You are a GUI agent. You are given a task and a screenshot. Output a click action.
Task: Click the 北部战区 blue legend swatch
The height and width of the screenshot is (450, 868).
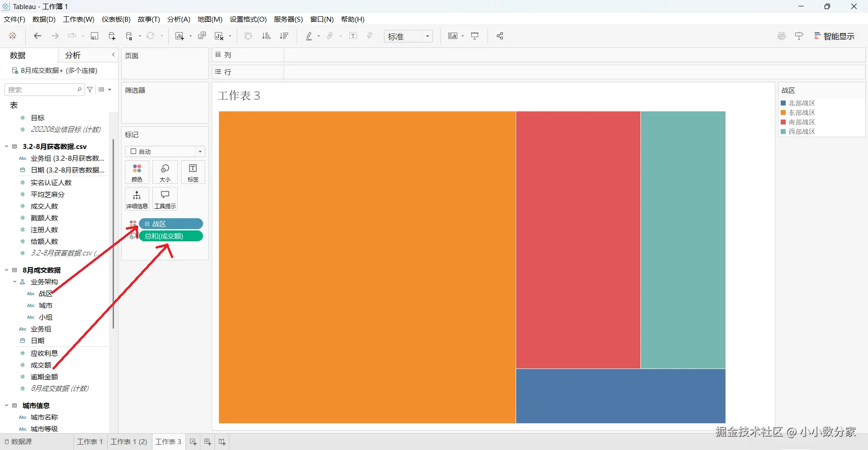[x=783, y=103]
